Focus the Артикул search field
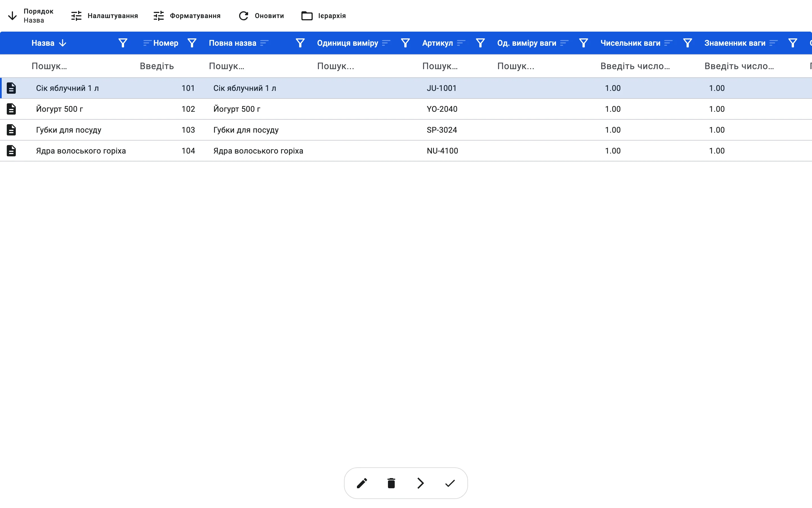The image size is (812, 508). 453,66
